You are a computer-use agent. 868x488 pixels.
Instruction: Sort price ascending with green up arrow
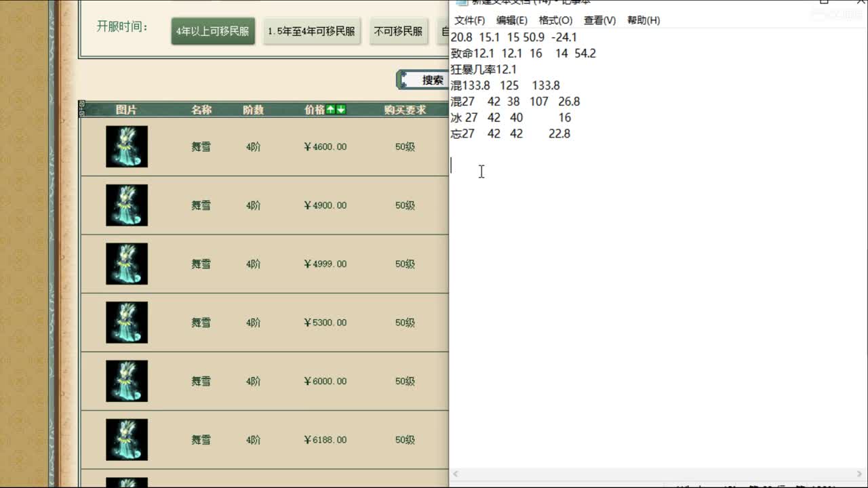(x=331, y=109)
